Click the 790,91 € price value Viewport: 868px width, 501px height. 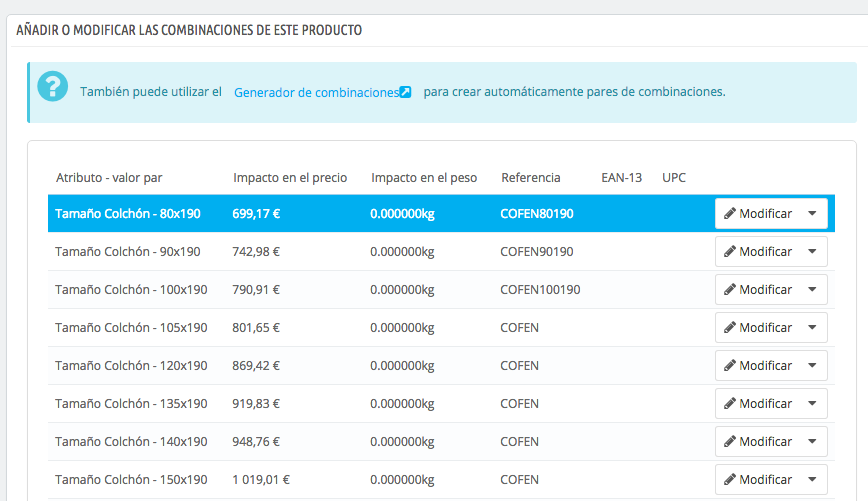[x=256, y=290]
